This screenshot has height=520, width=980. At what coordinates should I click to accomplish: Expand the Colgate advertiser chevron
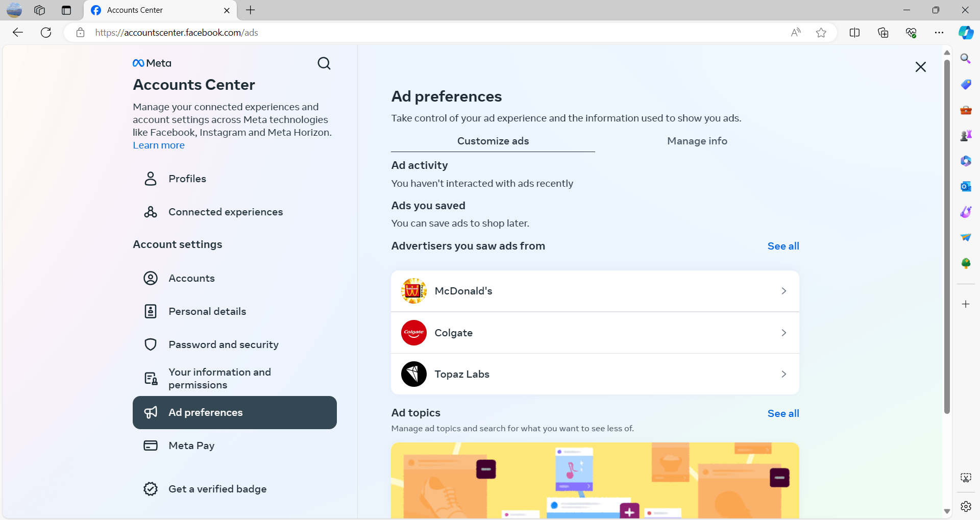pos(783,333)
